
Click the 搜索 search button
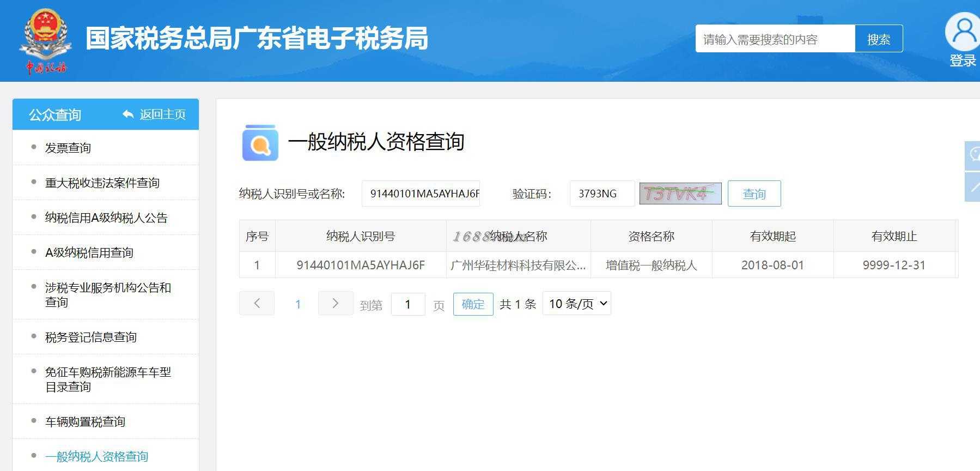click(879, 39)
